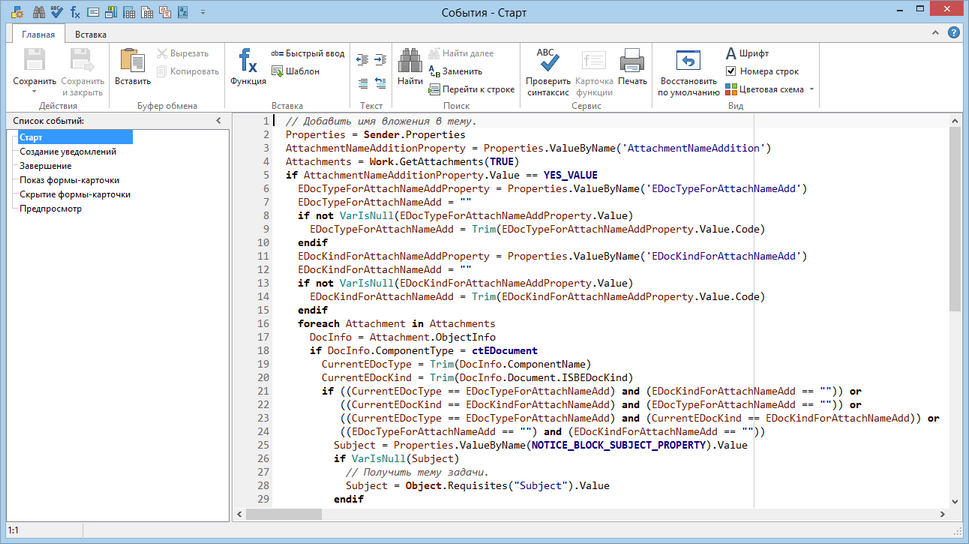Screen dimensions: 969x544
Task: Switch to the Вставка ribbon tab
Action: click(90, 33)
